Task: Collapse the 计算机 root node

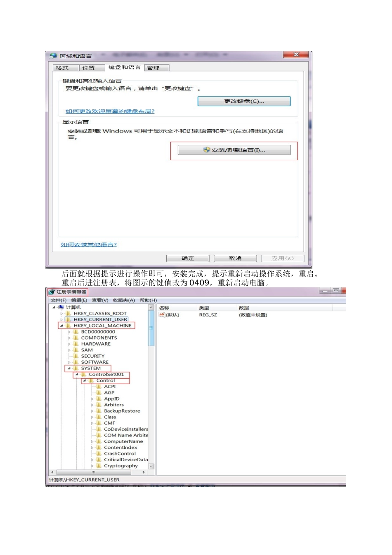Action: (54, 307)
